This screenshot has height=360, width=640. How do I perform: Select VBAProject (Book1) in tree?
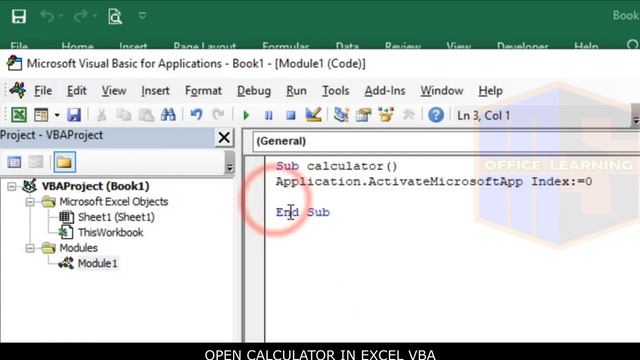click(x=96, y=186)
